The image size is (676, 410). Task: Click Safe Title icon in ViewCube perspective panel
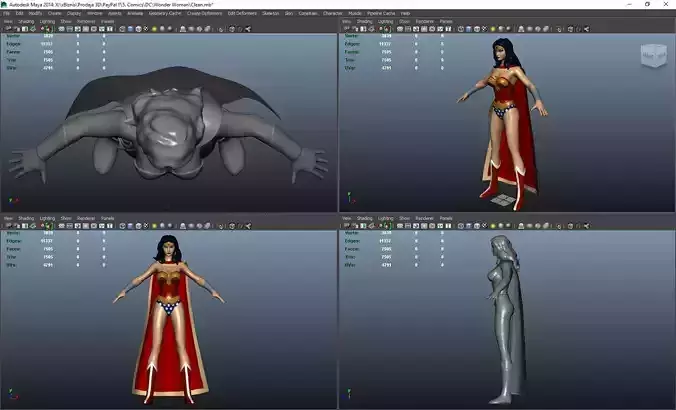coord(448,29)
